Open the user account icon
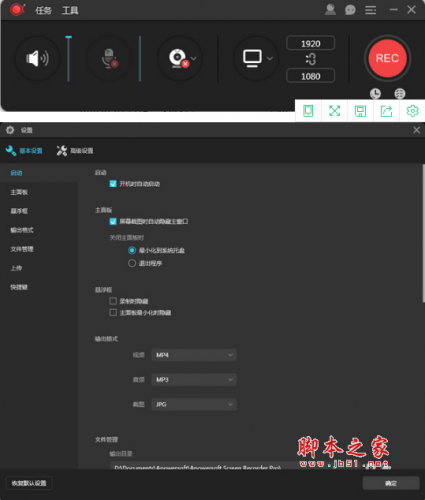Screen dimensions: 425x500 coord(330,10)
